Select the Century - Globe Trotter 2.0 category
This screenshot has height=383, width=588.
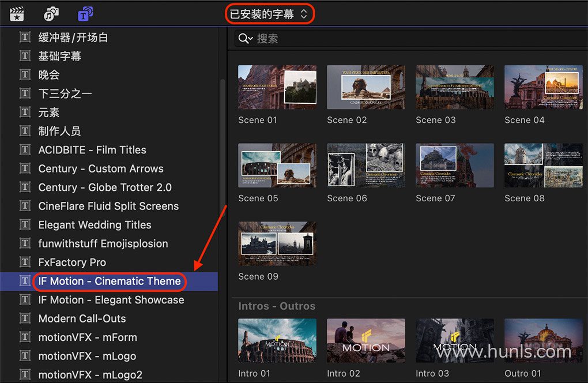pyautogui.click(x=109, y=187)
